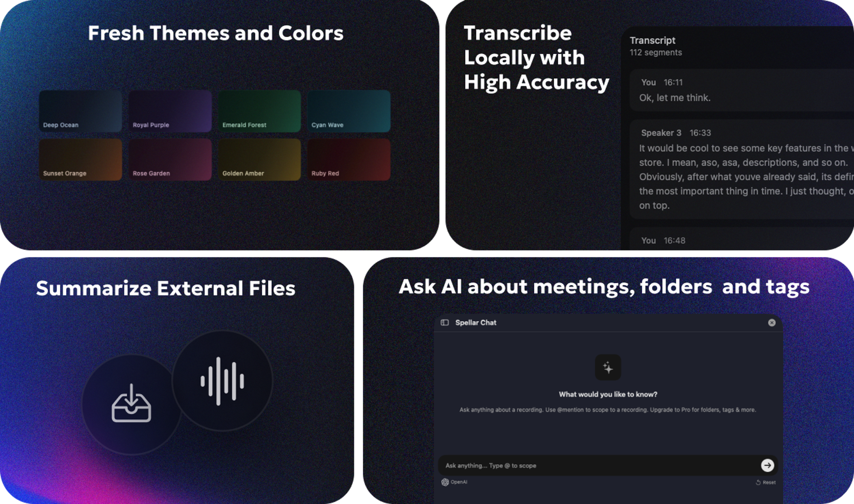Click the Spellar Chat title

point(475,323)
